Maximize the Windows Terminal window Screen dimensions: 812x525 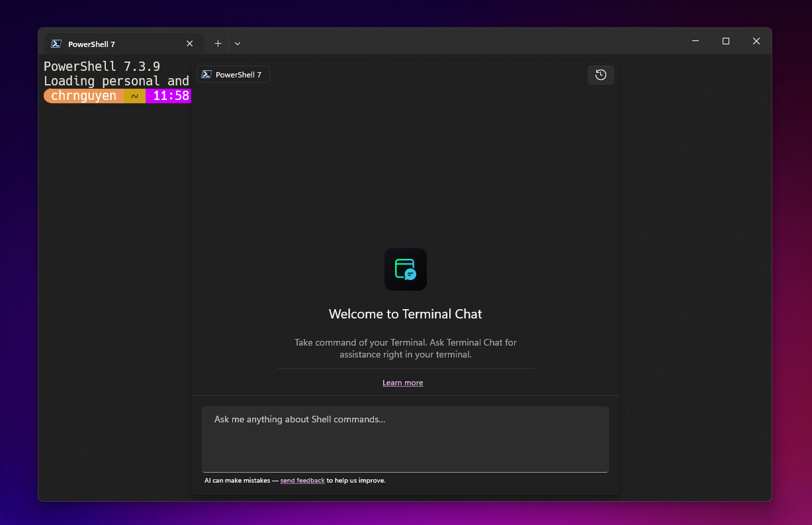tap(725, 40)
